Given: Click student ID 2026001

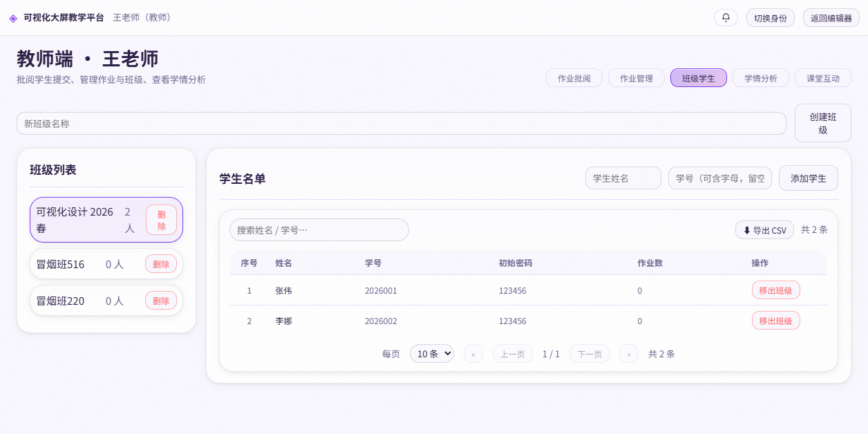Looking at the screenshot, I should 381,291.
